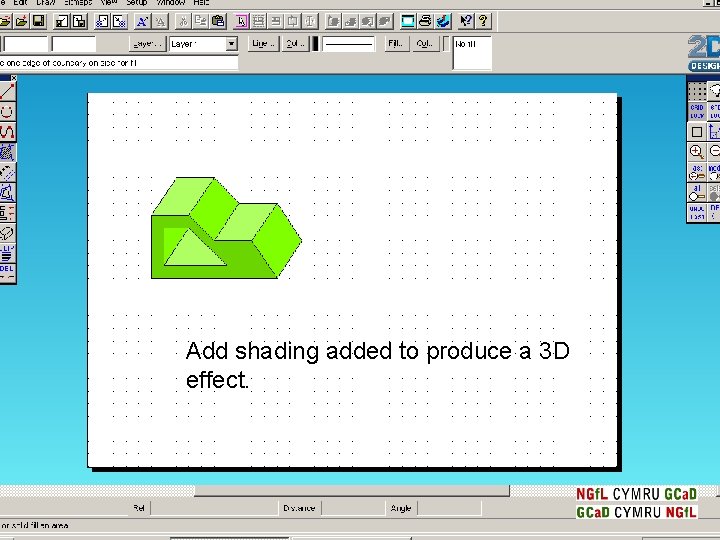Click the greyed-out Text edit icon

click(160, 21)
